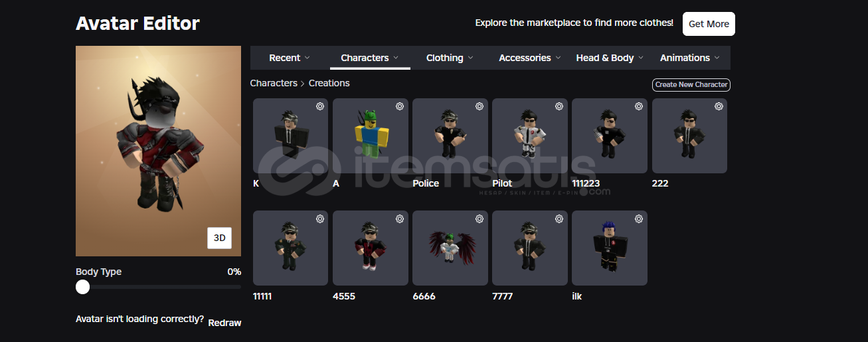The width and height of the screenshot is (868, 342).
Task: Select the 222 character thumbnail
Action: tap(689, 136)
